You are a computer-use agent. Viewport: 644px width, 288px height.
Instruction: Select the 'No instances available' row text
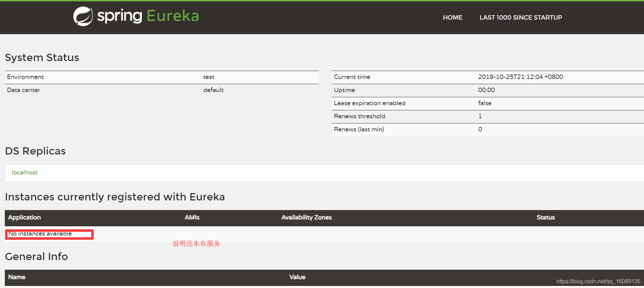click(x=40, y=234)
